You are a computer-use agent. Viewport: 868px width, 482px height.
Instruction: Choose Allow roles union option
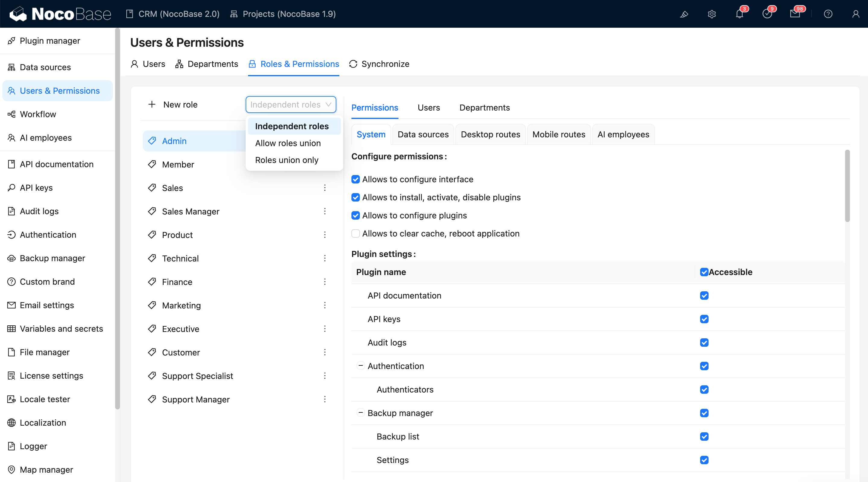click(288, 143)
